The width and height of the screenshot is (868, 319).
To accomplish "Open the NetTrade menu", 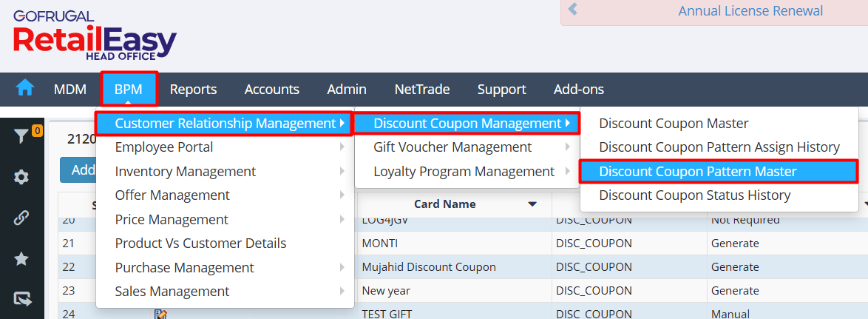I will (x=422, y=89).
